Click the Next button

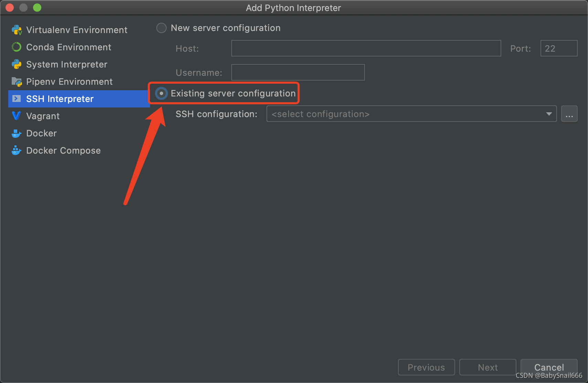point(487,367)
